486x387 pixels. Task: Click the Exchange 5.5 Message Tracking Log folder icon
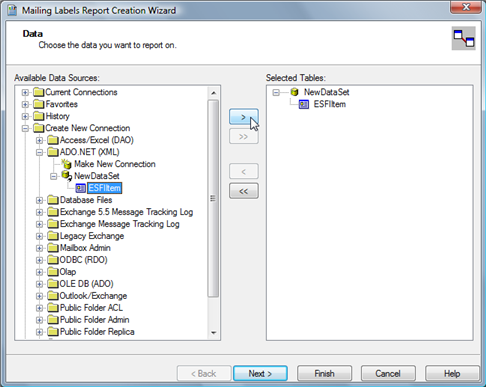coord(53,212)
